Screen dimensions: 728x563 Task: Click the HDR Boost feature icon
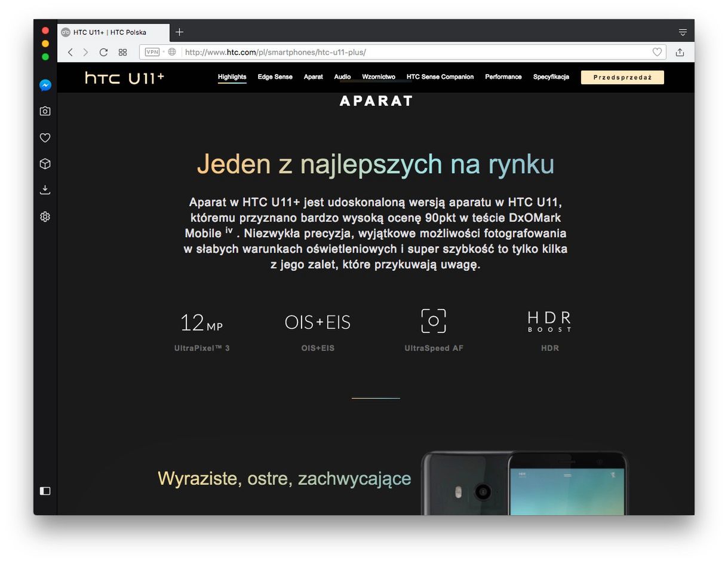(x=549, y=322)
